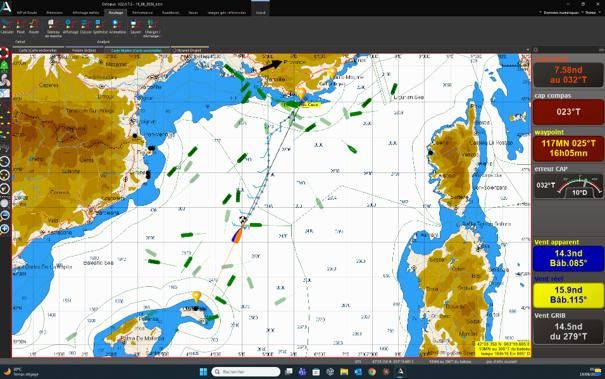
Task: Click the propeller fan icon in left sidebar
Action: 4,80
